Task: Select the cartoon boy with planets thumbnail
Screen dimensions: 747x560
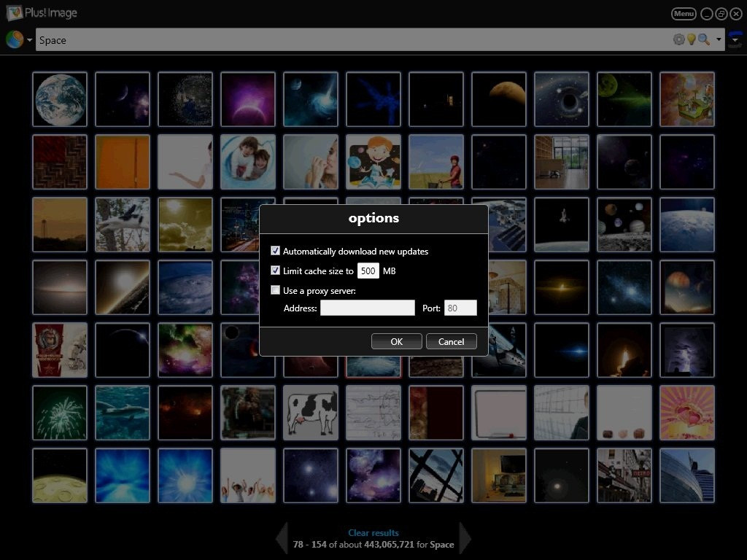Action: pyautogui.click(x=373, y=162)
